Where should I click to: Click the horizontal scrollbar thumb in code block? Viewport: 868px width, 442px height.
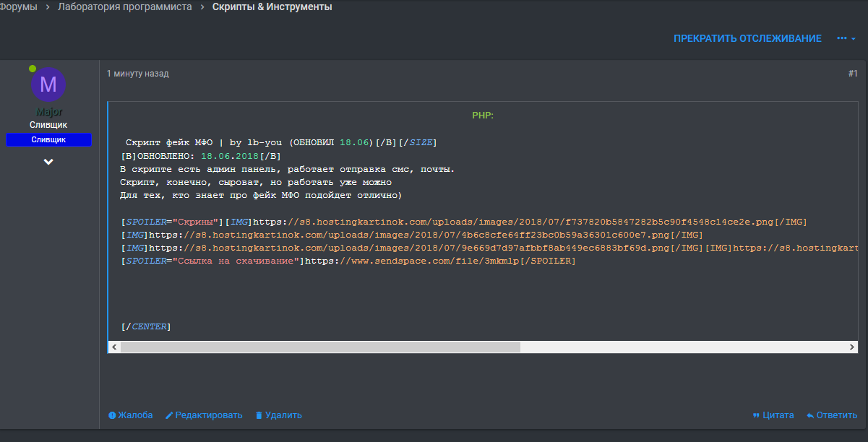(320, 347)
